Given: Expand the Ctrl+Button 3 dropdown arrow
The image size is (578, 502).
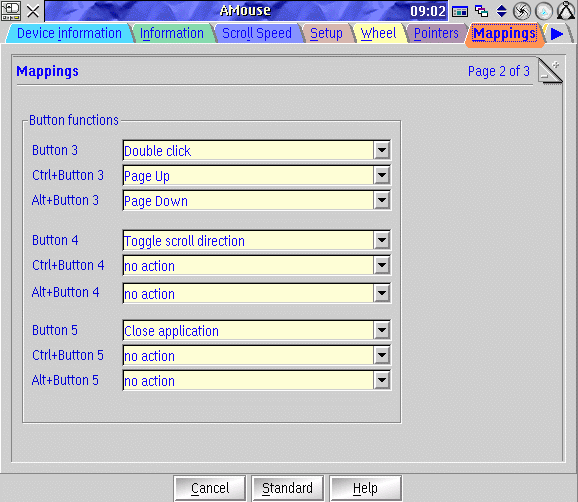Looking at the screenshot, I should pyautogui.click(x=382, y=175).
